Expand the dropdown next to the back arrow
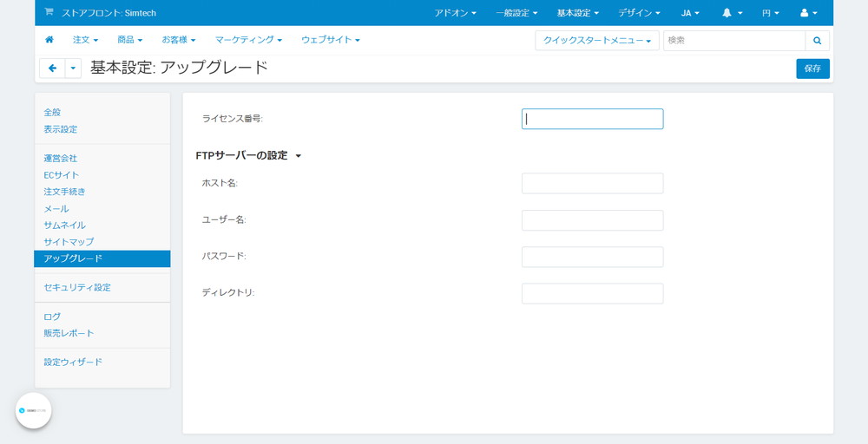The width and height of the screenshot is (868, 444). (x=73, y=68)
